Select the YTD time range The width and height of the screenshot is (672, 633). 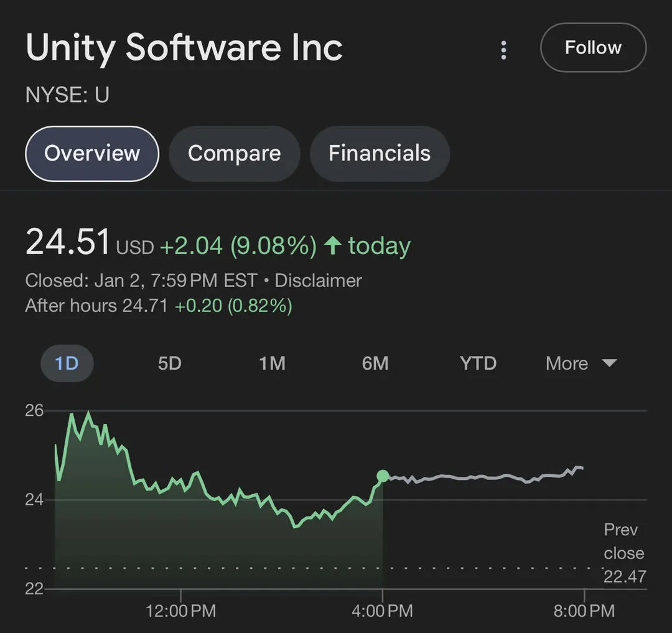[478, 363]
